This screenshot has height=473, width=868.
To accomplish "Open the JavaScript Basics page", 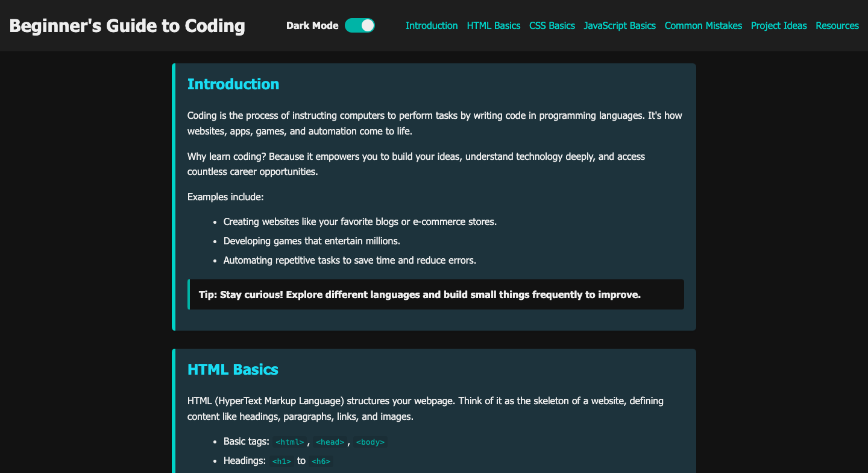I will tap(620, 25).
